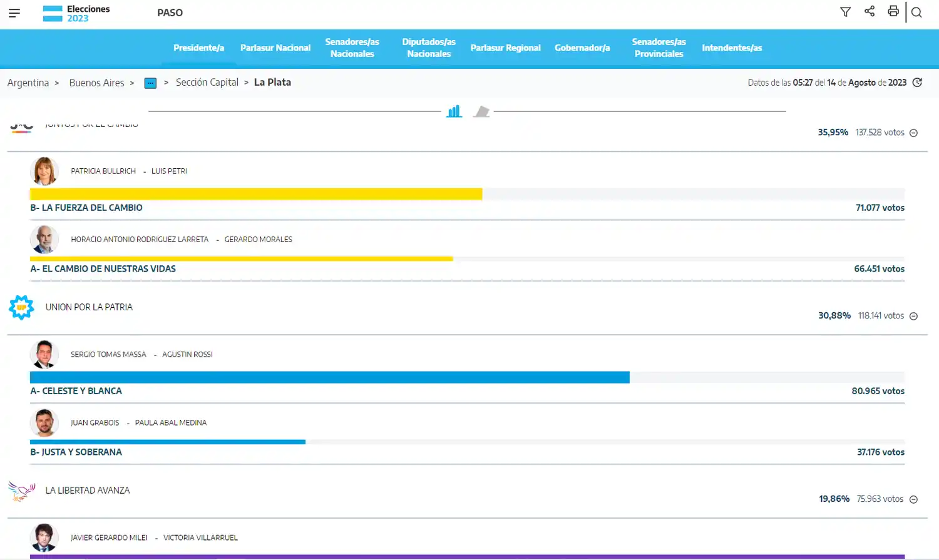Click A- EL CAMBIO DE NUESTRAS VIDAS label
Viewport: 939px width, 560px height.
click(103, 269)
